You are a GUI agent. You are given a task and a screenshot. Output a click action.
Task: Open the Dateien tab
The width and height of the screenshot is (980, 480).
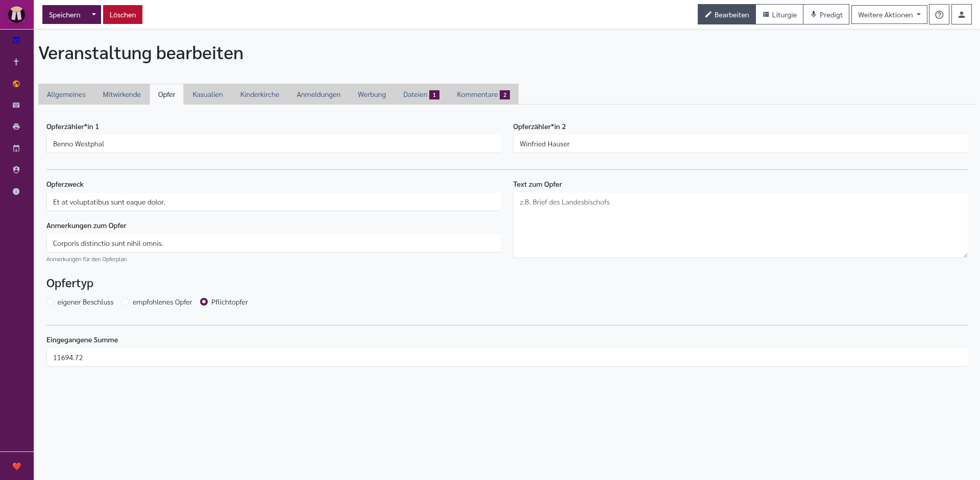pyautogui.click(x=421, y=94)
